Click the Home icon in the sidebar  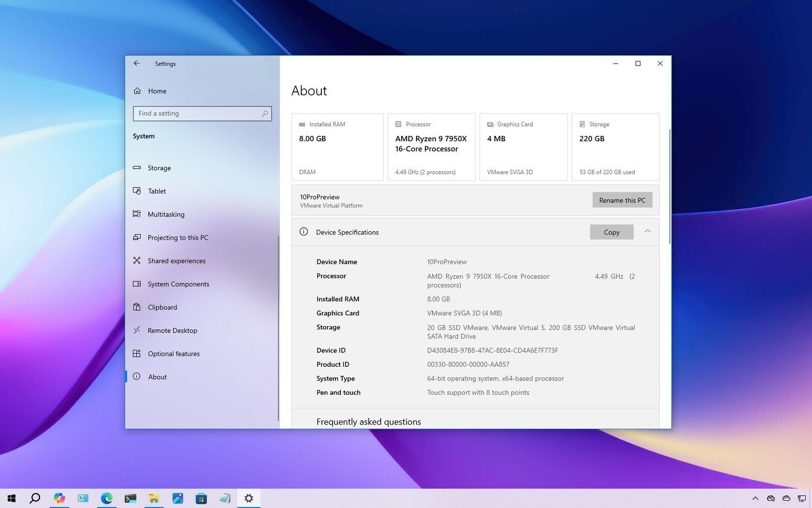[137, 90]
